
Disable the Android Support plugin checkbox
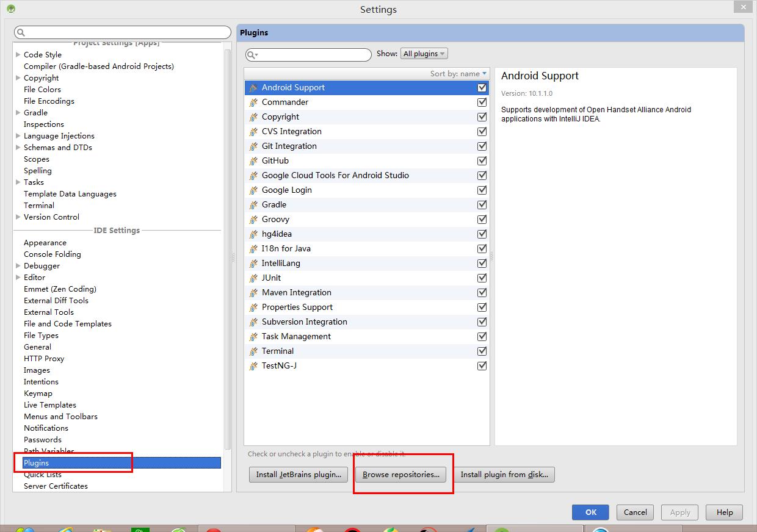pos(482,87)
